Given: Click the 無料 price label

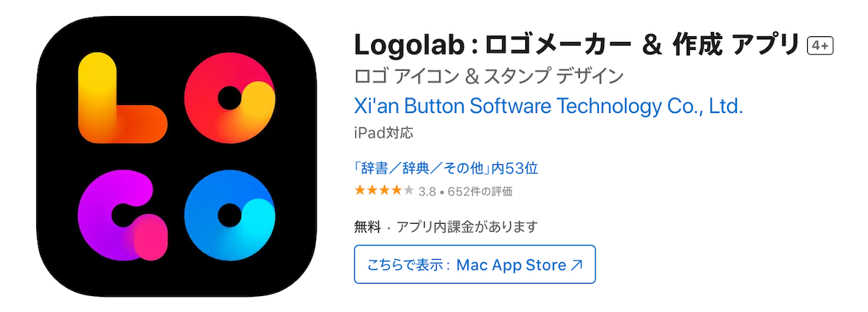Looking at the screenshot, I should [x=367, y=227].
